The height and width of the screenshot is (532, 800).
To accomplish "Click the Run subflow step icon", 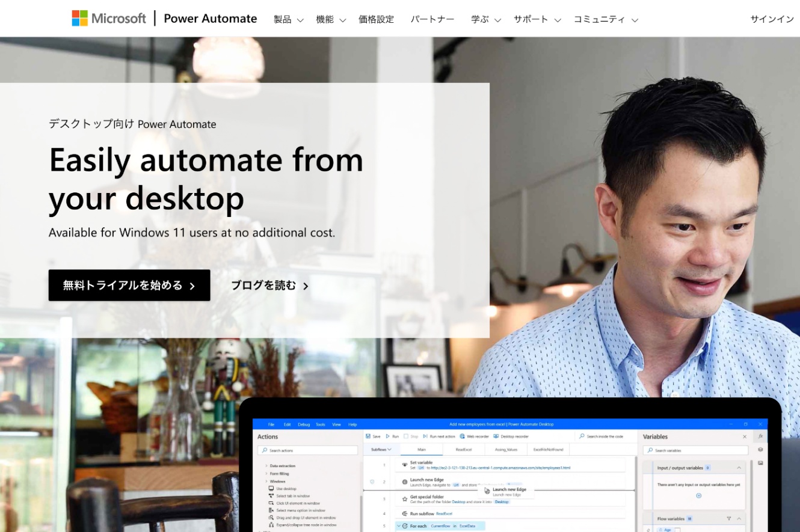I will click(x=405, y=514).
